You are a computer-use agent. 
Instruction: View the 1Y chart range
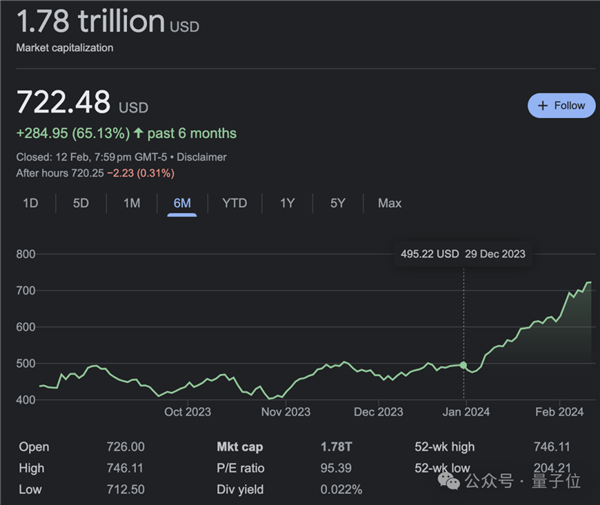[287, 203]
